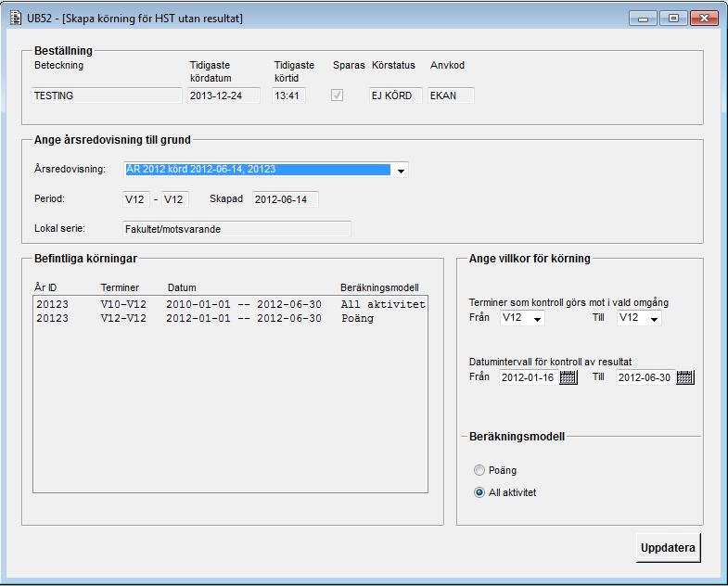
Task: Maximize the UB52 window
Action: click(x=673, y=19)
